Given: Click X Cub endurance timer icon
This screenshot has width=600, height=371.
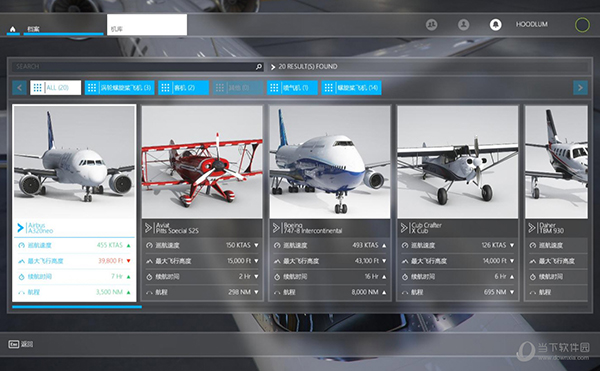Looking at the screenshot, I should pyautogui.click(x=405, y=277).
